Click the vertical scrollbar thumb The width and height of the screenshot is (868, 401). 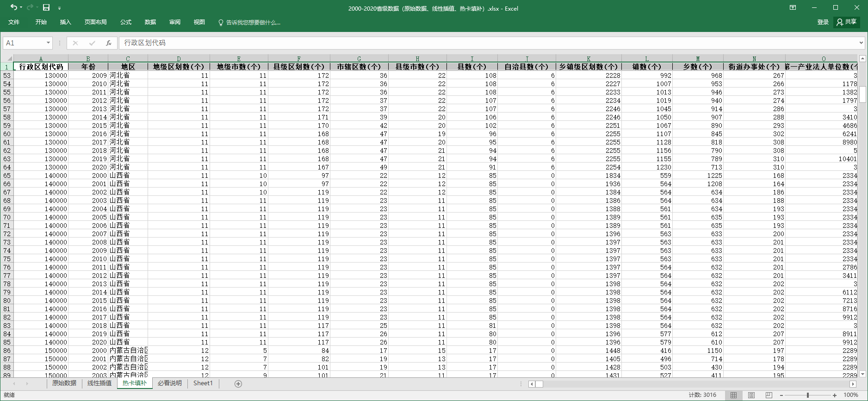pos(862,94)
